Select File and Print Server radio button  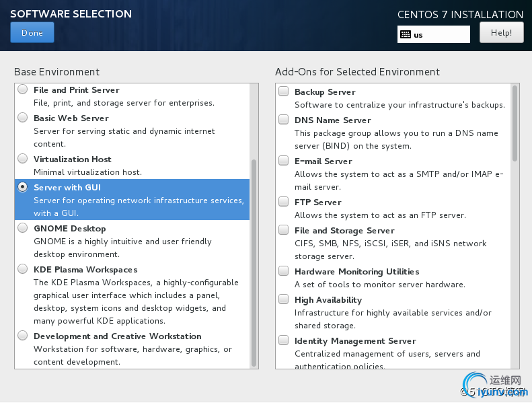point(23,89)
